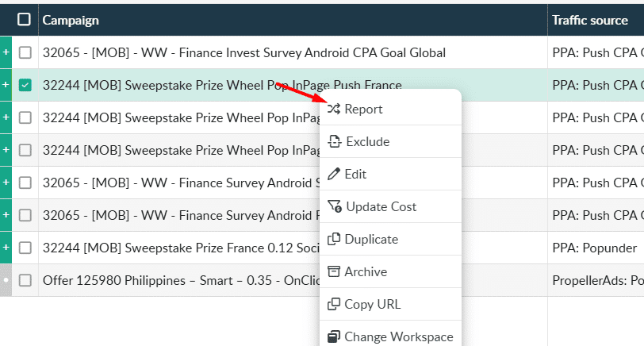644x346 pixels.
Task: Toggle the select-all checkbox in header
Action: coord(25,20)
